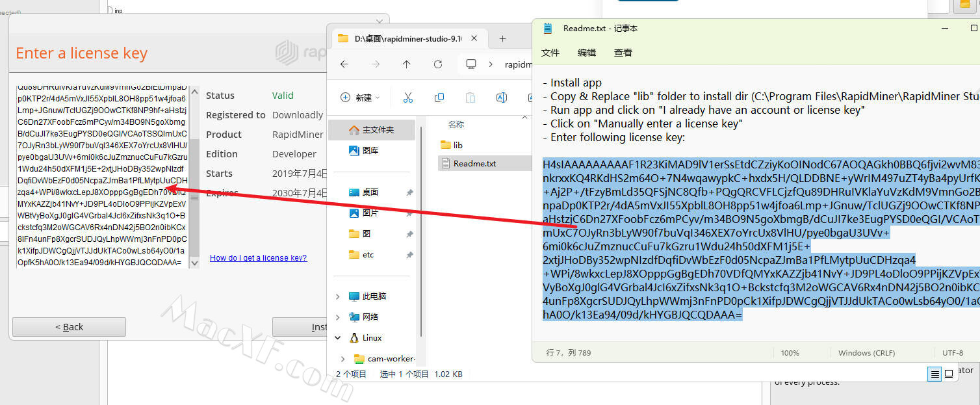Click the < Back button
The width and height of the screenshot is (980, 405).
coord(69,327)
